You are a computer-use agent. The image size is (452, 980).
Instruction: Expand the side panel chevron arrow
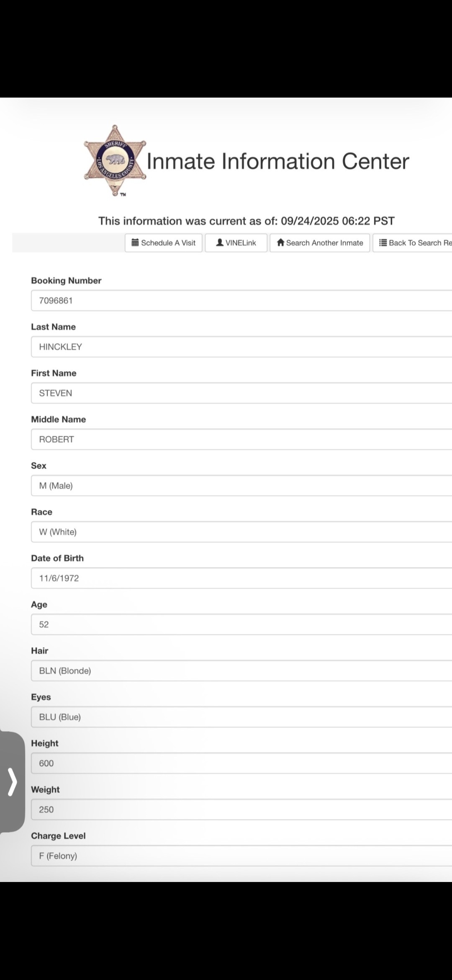(x=13, y=781)
